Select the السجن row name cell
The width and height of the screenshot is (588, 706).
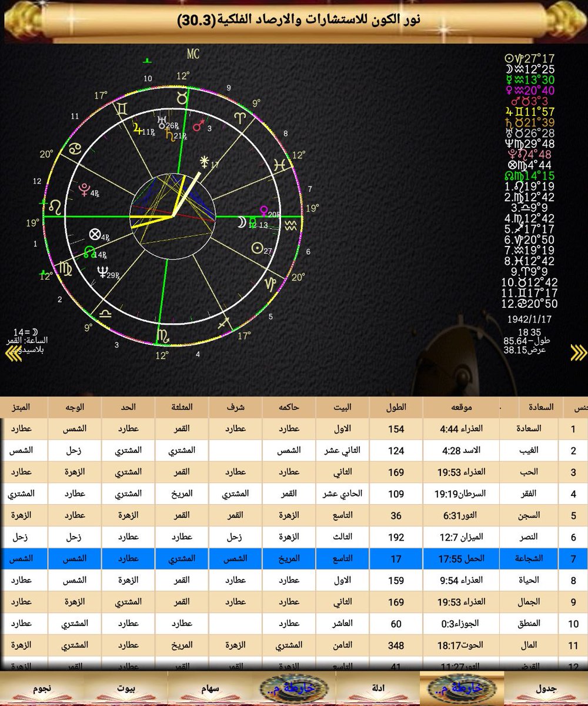pos(529,515)
